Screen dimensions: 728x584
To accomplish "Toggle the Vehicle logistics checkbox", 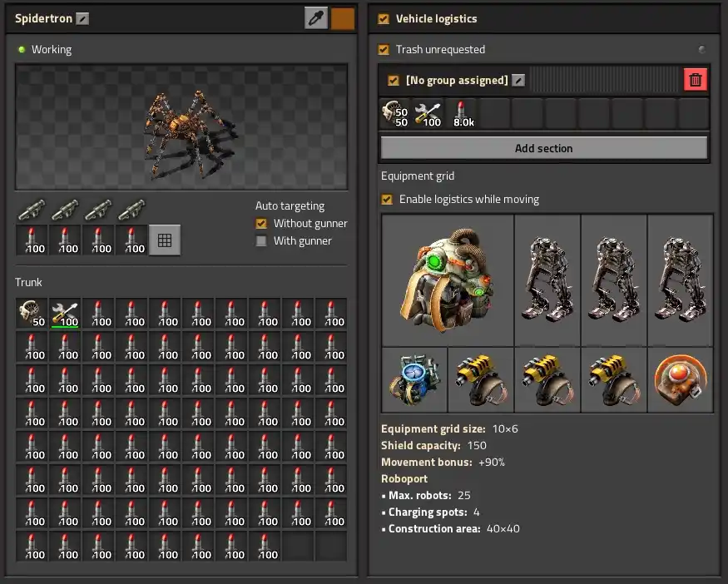I will click(x=384, y=18).
